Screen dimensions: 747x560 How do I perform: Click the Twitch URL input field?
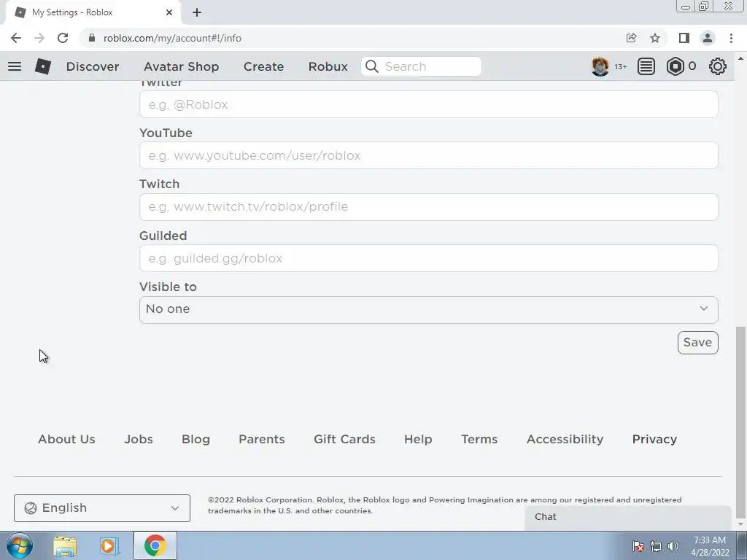pos(429,206)
